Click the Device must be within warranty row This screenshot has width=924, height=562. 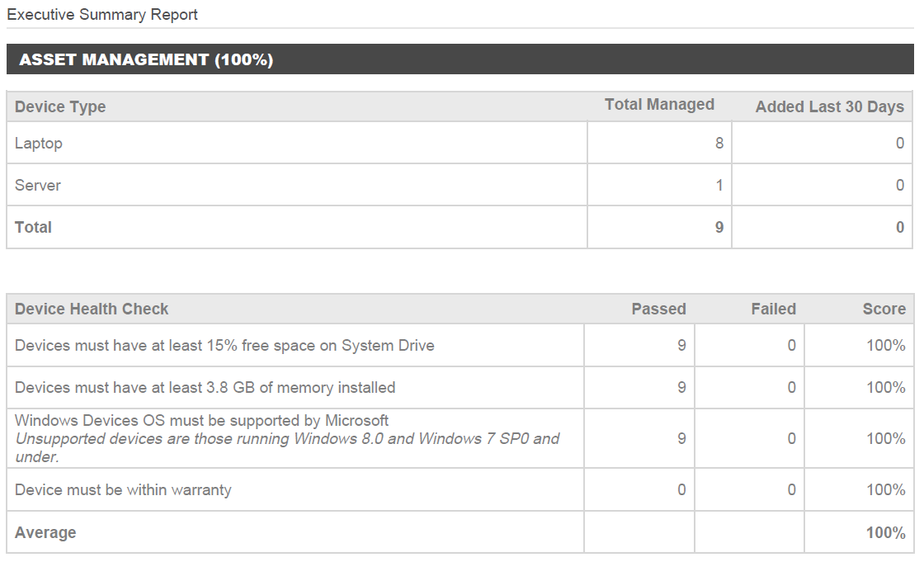click(x=123, y=489)
